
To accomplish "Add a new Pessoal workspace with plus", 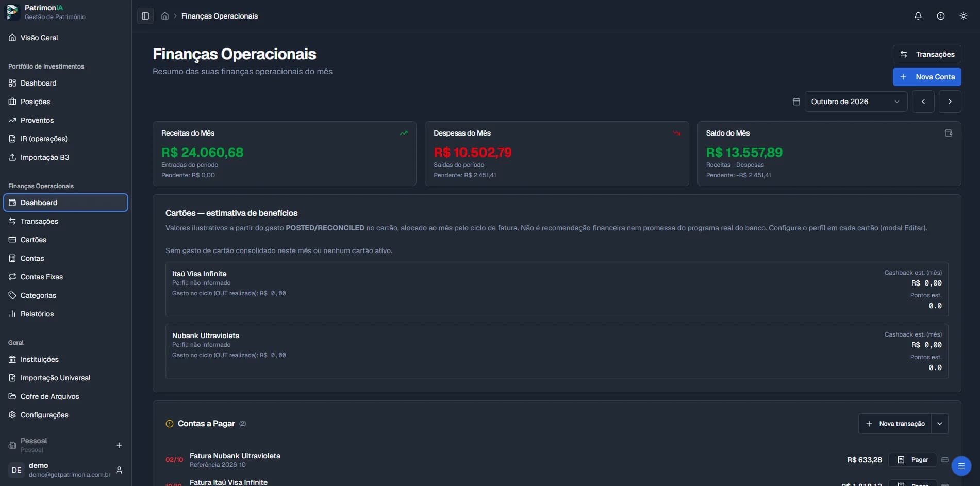I will 119,445.
